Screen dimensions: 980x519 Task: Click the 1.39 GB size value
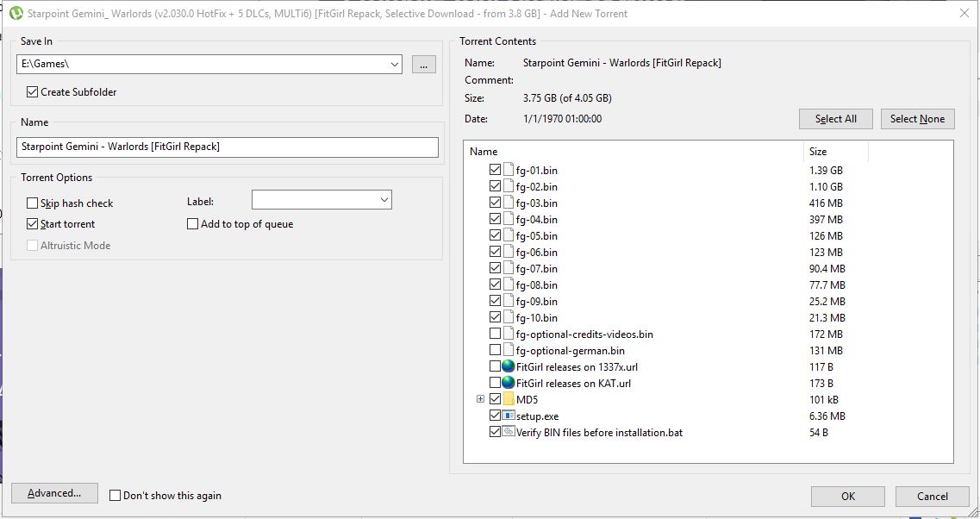(826, 170)
